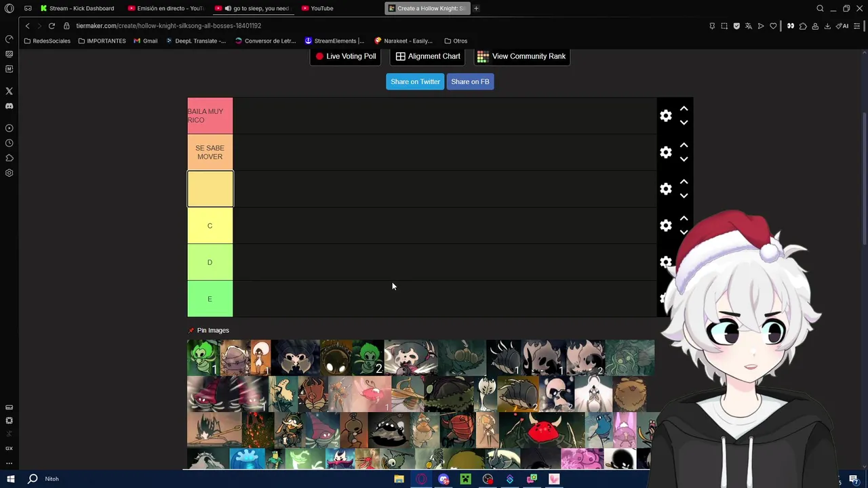The width and height of the screenshot is (868, 488).
Task: View Community Rank for this tier list
Action: point(521,56)
